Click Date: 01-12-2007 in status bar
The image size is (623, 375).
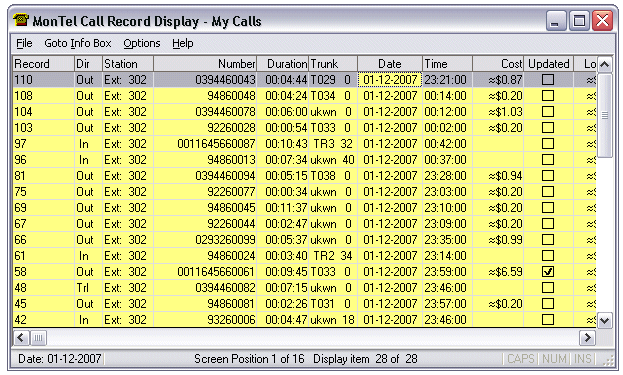pos(60,359)
